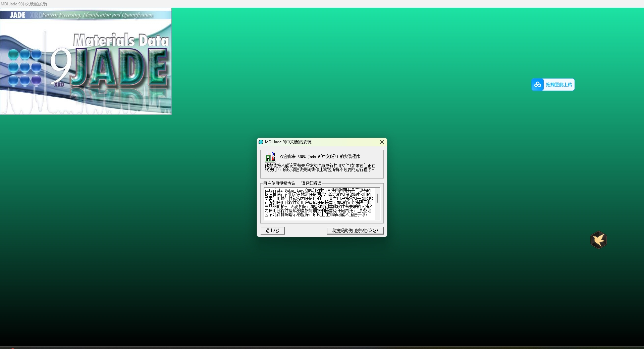Click the blue cloud icon on upload widget

click(x=538, y=85)
